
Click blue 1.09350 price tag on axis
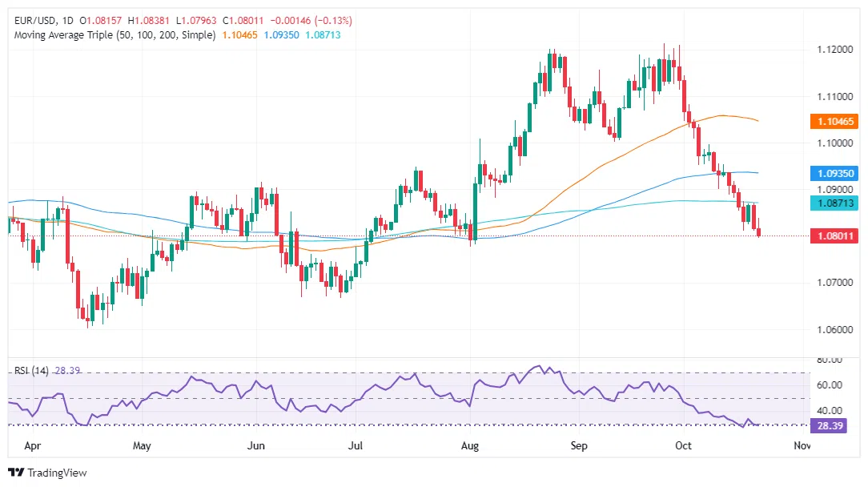pyautogui.click(x=836, y=173)
